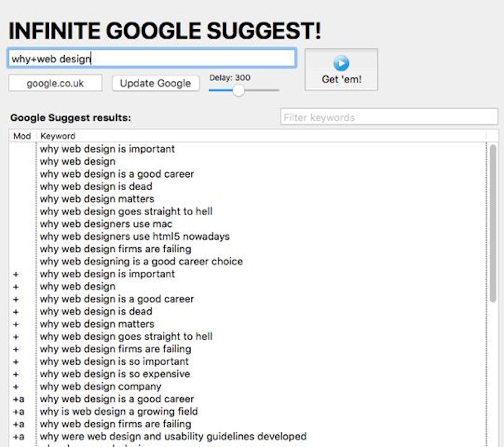This screenshot has width=504, height=447.
Task: Select 'why web design company' row
Action: (x=100, y=386)
